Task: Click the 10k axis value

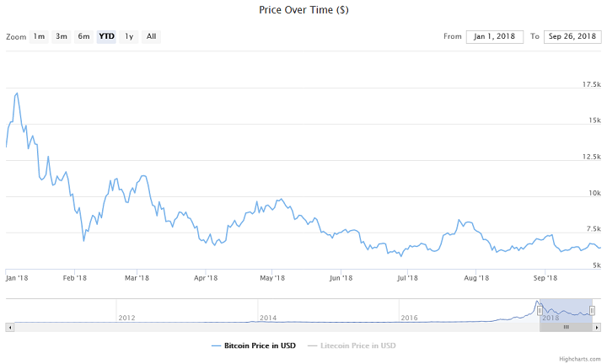Action: (594, 193)
